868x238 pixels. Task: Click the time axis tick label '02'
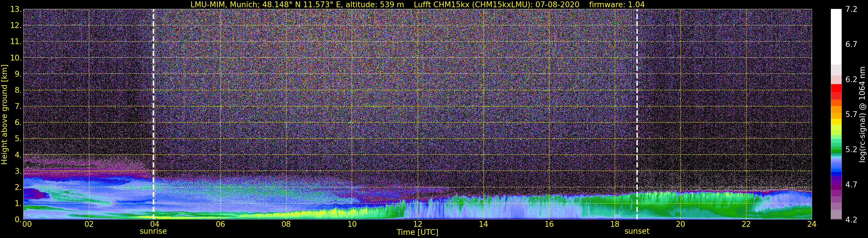(89, 224)
